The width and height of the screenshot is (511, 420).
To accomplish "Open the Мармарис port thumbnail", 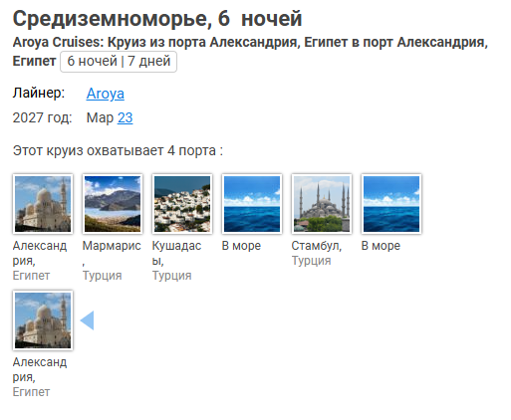I will 113,204.
